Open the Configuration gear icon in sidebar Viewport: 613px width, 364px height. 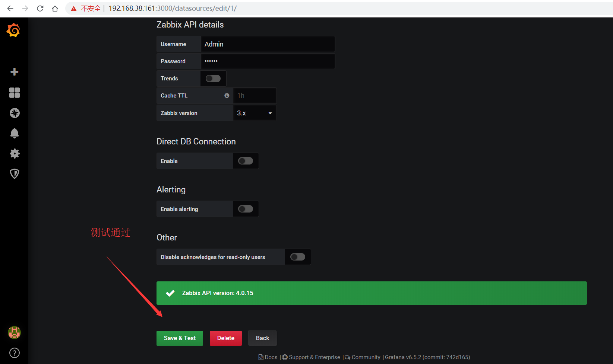pyautogui.click(x=15, y=153)
